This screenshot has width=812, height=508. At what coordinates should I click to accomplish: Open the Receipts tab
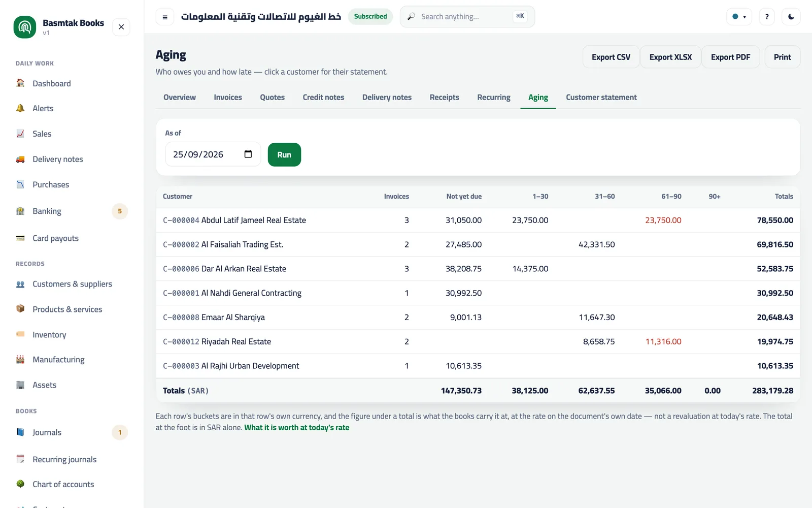445,97
